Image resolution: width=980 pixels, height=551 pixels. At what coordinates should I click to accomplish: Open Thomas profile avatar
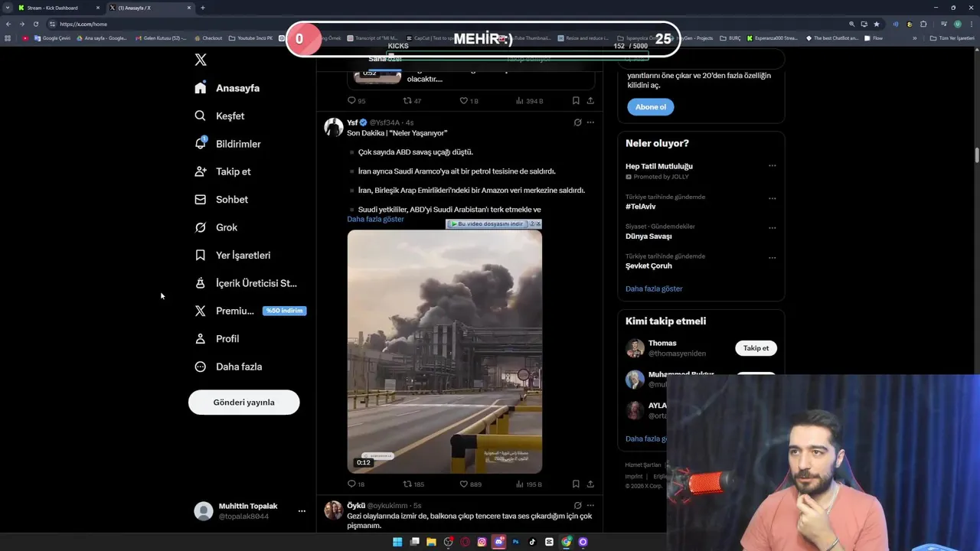click(635, 348)
